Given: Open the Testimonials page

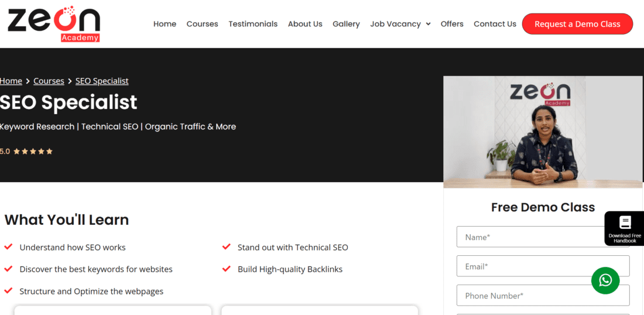Looking at the screenshot, I should tap(253, 24).
